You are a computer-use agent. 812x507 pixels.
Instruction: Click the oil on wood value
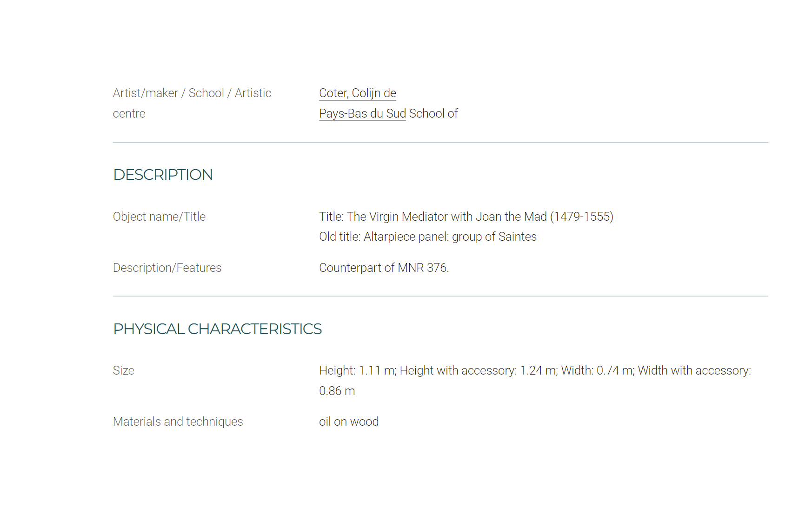349,422
